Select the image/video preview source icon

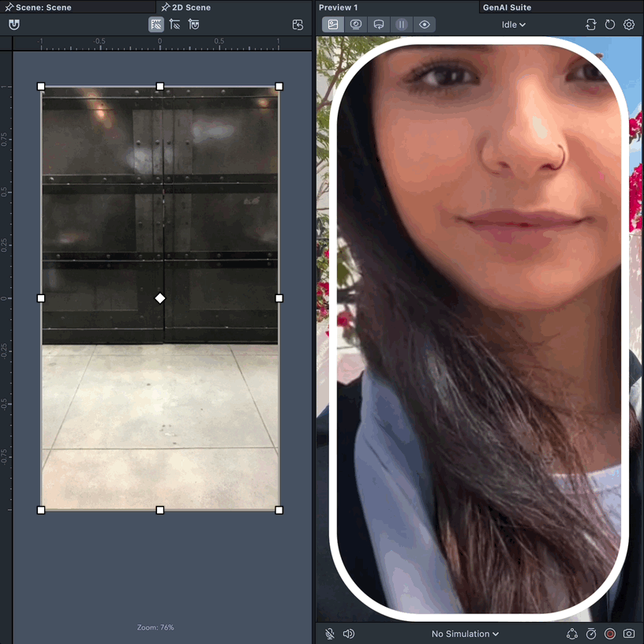click(x=333, y=24)
